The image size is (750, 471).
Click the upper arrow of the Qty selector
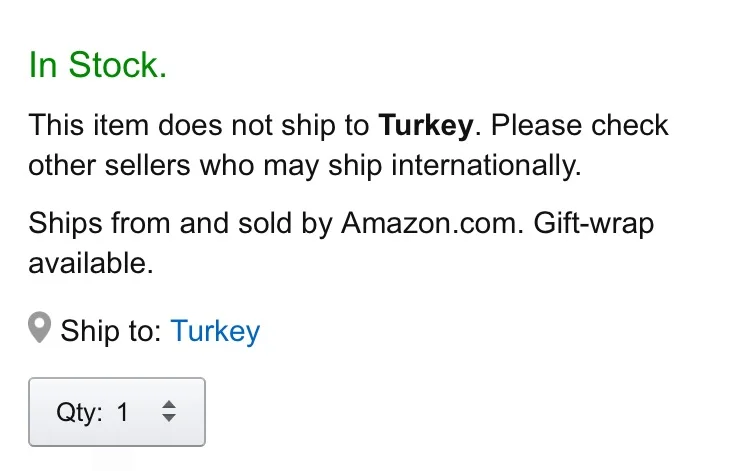(x=169, y=404)
